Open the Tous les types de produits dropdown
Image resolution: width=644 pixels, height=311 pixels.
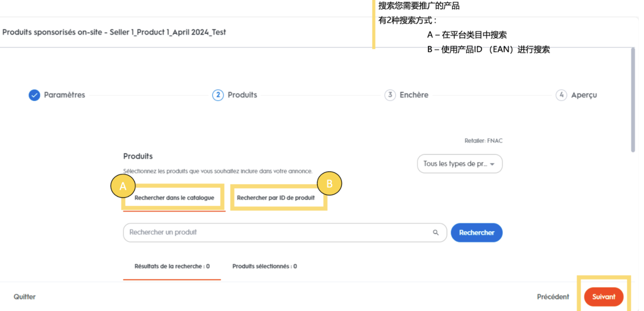pos(455,164)
